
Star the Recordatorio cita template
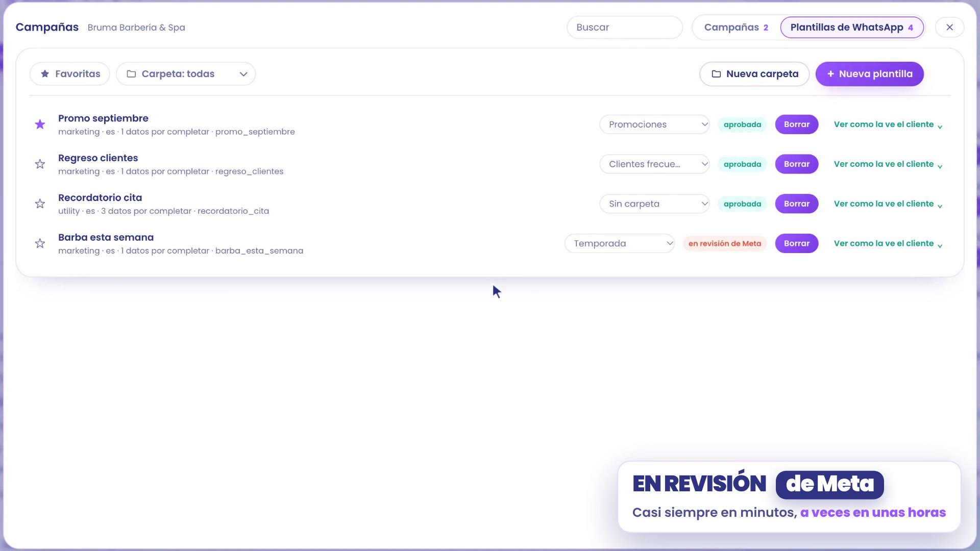click(x=40, y=204)
